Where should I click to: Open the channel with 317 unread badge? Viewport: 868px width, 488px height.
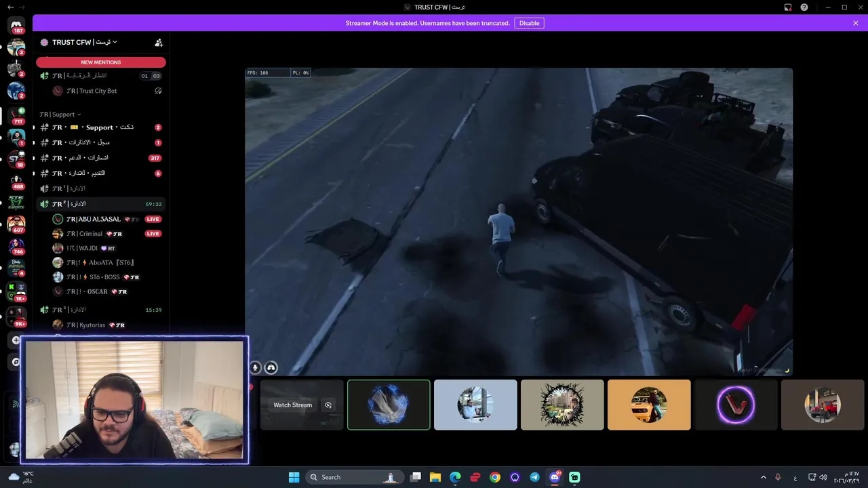coord(101,158)
